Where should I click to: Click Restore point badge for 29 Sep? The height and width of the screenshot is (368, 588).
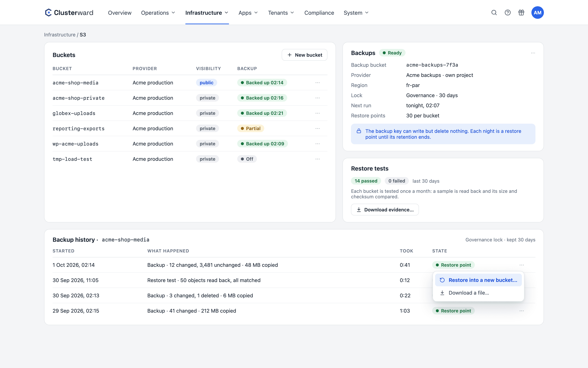click(453, 311)
